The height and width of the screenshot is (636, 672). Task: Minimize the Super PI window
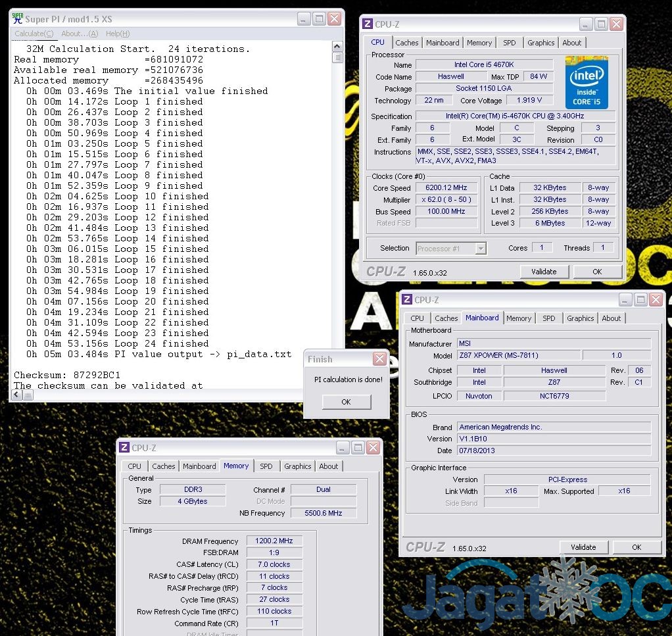click(x=303, y=19)
